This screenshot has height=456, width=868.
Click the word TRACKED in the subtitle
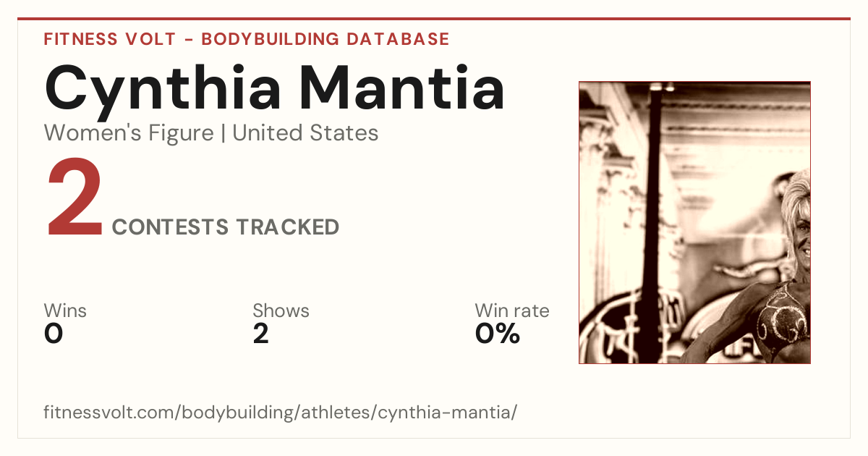[x=287, y=227]
